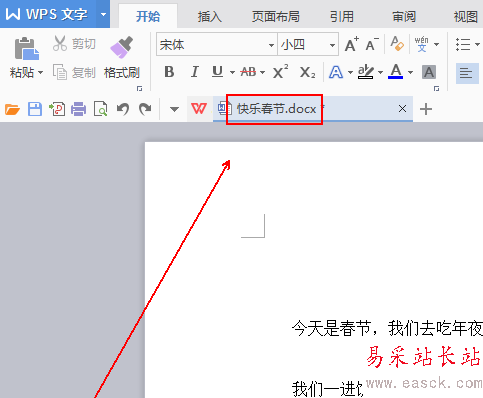The width and height of the screenshot is (483, 398).
Task: Expand the font name dropdown arrow
Action: [x=272, y=45]
